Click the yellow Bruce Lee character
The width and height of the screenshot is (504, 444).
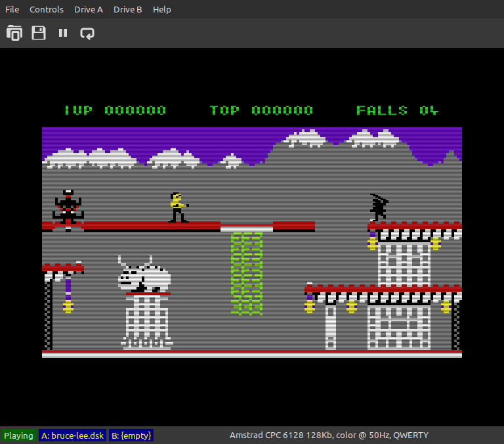(x=178, y=208)
